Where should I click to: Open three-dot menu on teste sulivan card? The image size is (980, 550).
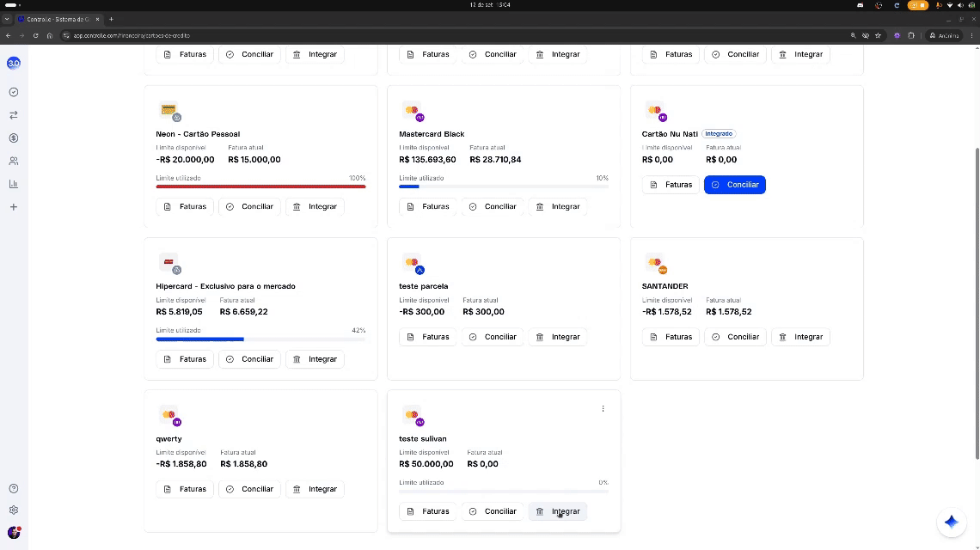coord(603,409)
